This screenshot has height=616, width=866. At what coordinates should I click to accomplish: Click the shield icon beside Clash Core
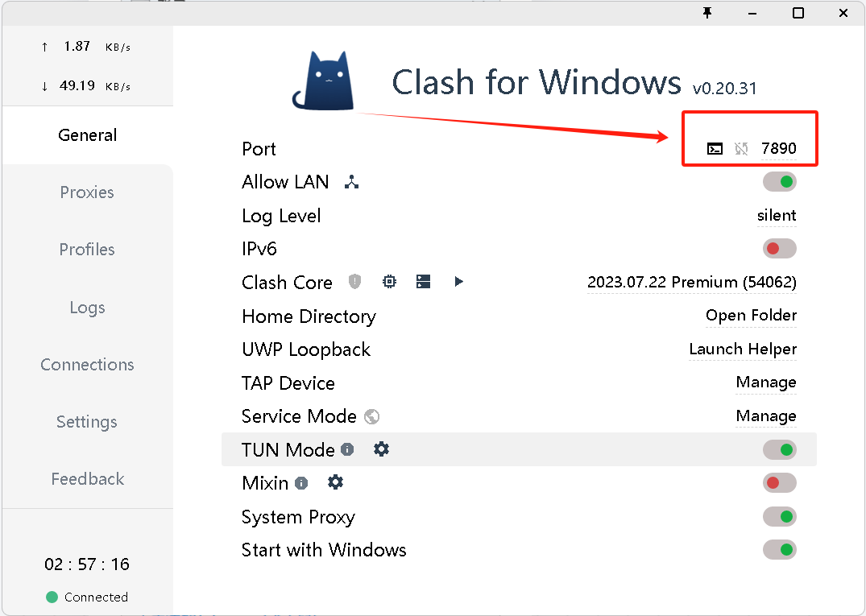354,282
